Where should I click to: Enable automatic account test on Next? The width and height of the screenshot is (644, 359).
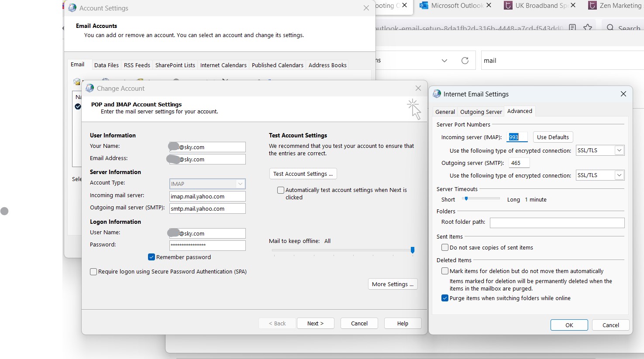(x=281, y=190)
